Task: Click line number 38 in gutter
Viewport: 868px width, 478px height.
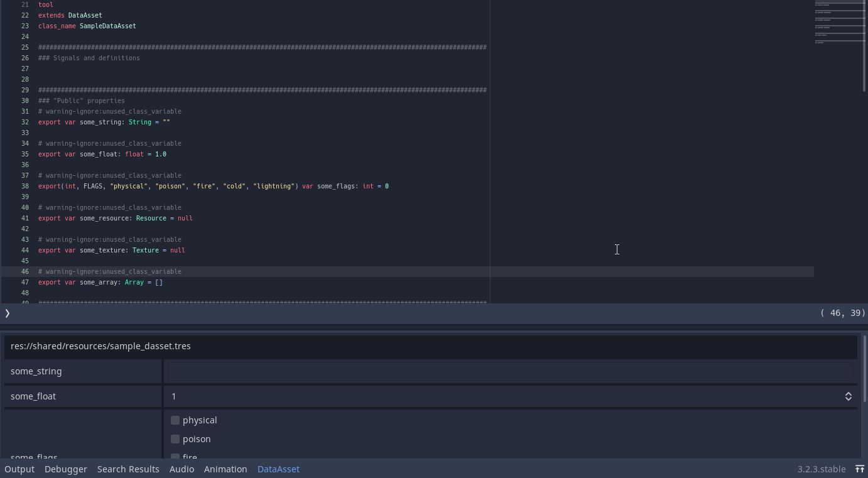Action: coord(25,186)
